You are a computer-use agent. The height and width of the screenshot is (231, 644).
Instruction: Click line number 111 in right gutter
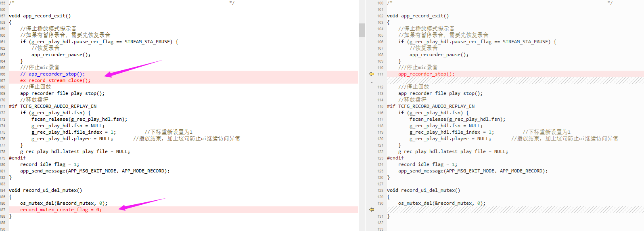pyautogui.click(x=380, y=74)
